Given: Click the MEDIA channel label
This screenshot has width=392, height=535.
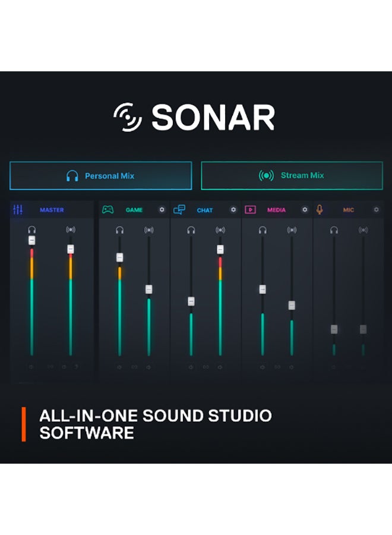Looking at the screenshot, I should pos(276,210).
